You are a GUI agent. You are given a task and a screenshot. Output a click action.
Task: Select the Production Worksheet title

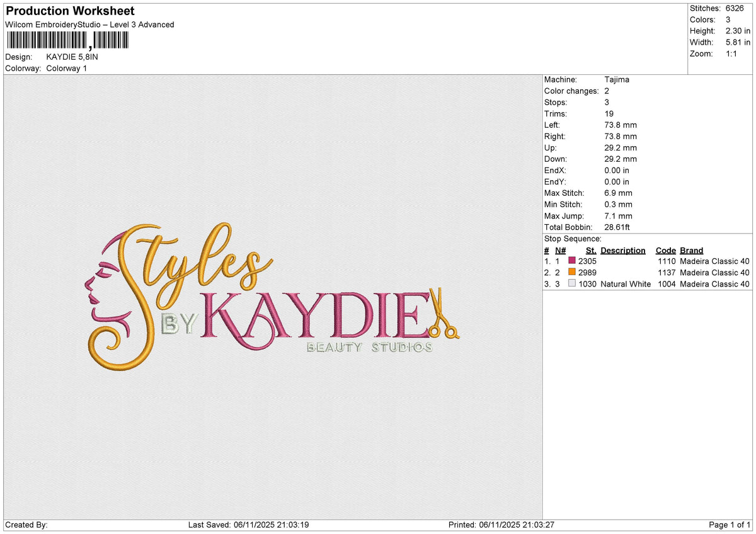[69, 11]
